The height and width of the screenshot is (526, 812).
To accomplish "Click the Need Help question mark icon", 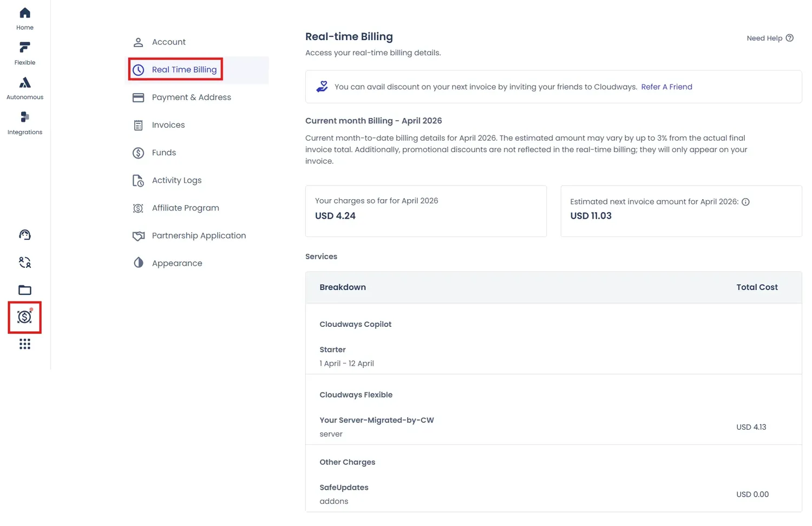I will pos(790,38).
